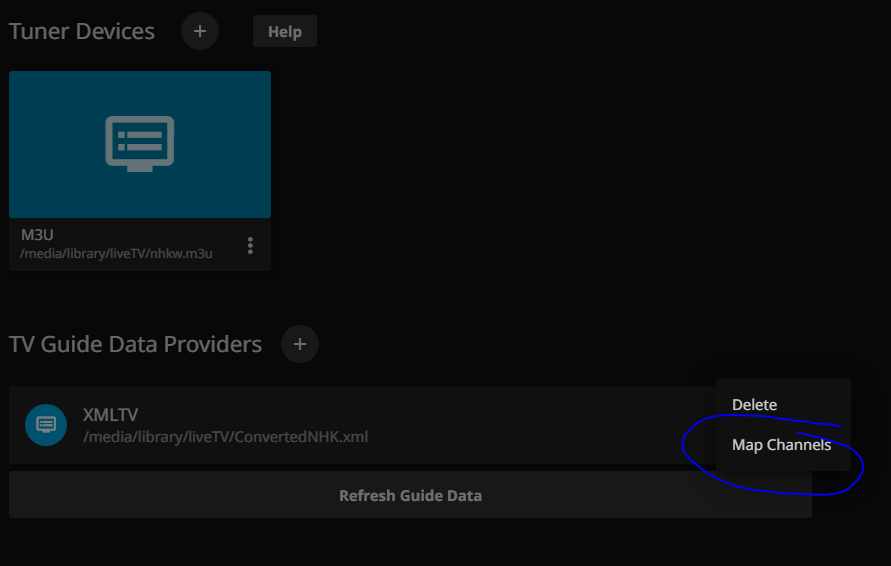This screenshot has width=891, height=566.
Task: Click the top-left corner of the teal card
Action: pos(16,78)
